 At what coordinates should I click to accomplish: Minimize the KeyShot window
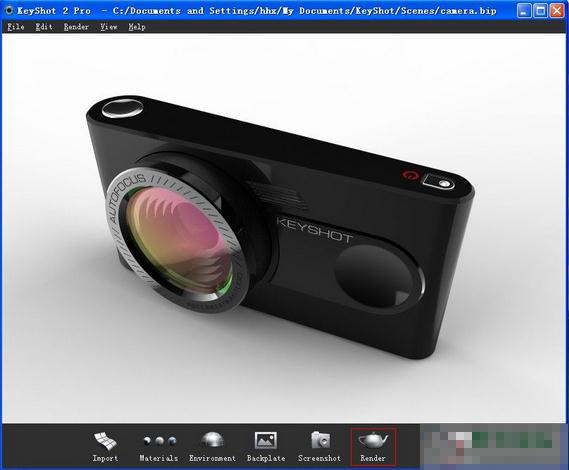point(524,11)
